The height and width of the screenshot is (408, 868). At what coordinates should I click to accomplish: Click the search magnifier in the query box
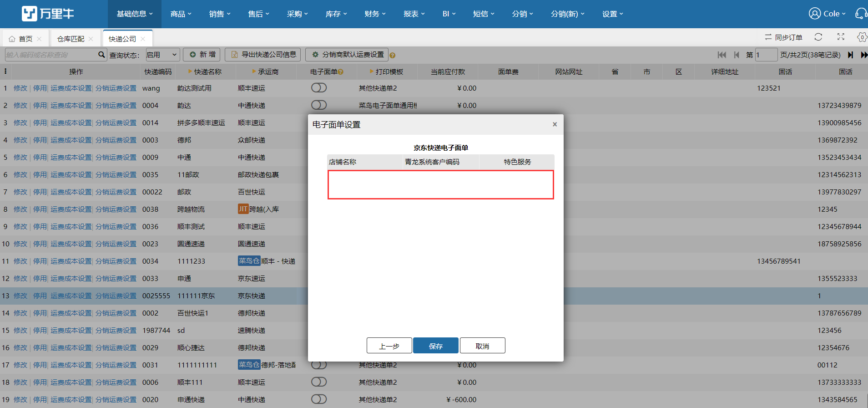101,55
